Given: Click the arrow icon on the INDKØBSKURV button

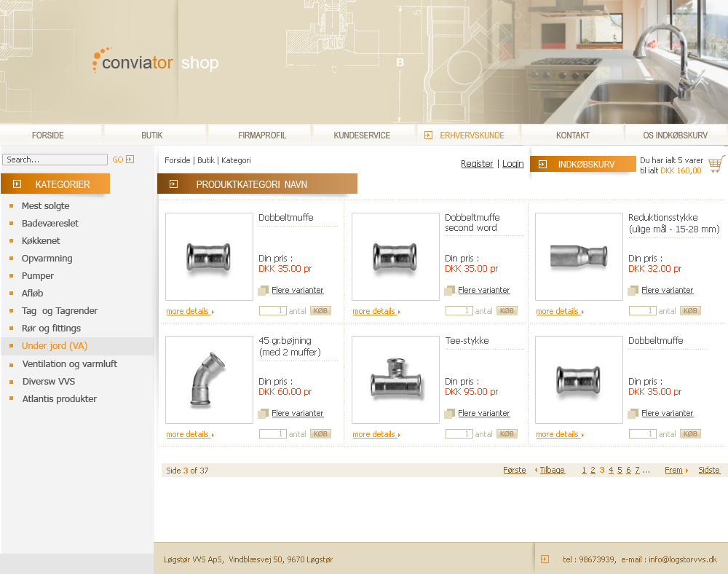Looking at the screenshot, I should point(543,164).
